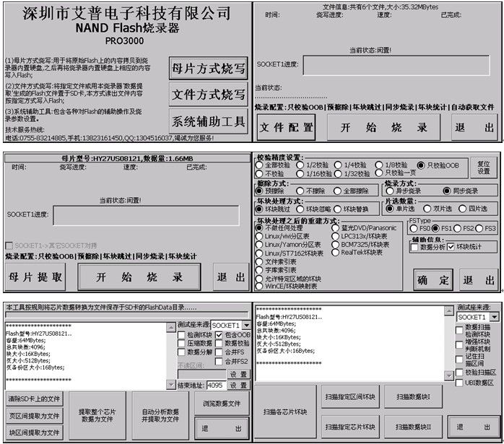Choose 四片选 chip count
504x444 pixels.
pos(463,209)
